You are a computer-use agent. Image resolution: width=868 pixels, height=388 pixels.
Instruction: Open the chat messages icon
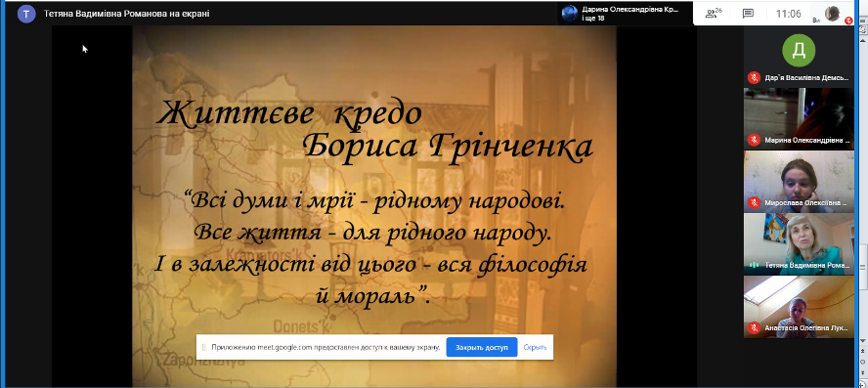pos(748,14)
